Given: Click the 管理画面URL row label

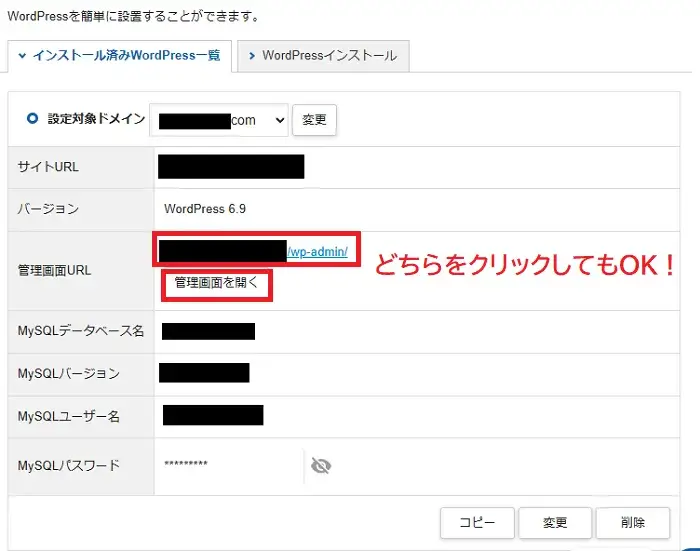Looking at the screenshot, I should point(54,271).
